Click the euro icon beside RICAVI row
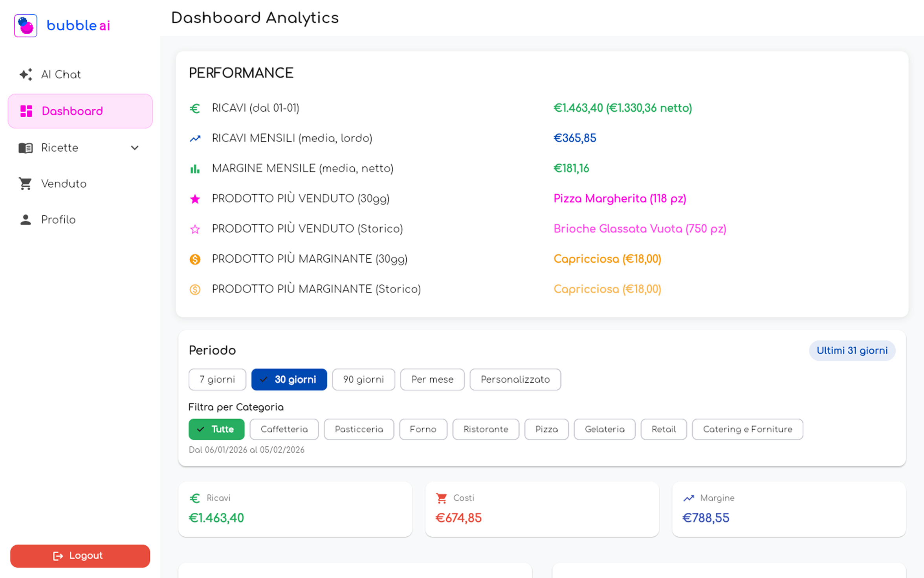The image size is (924, 578). click(x=195, y=108)
